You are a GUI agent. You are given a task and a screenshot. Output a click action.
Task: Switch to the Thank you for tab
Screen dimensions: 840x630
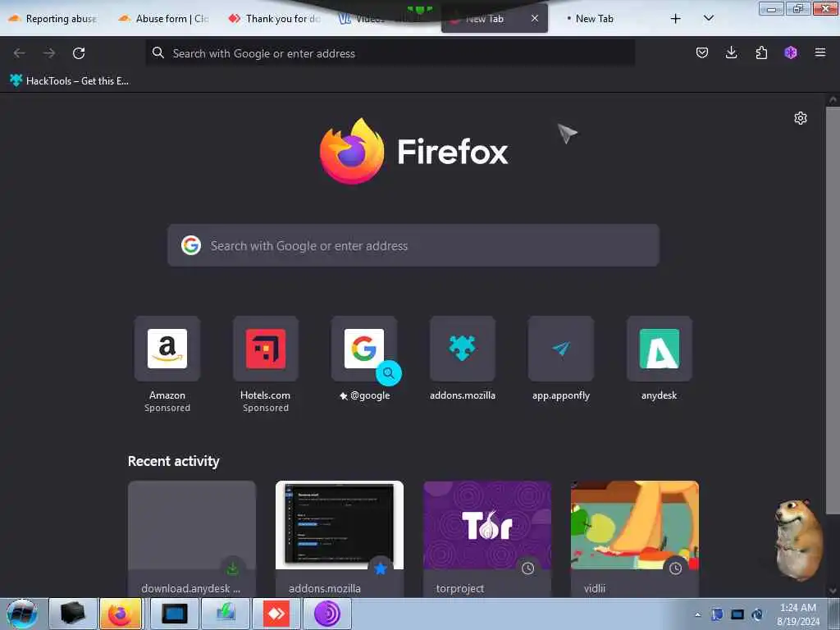274,19
